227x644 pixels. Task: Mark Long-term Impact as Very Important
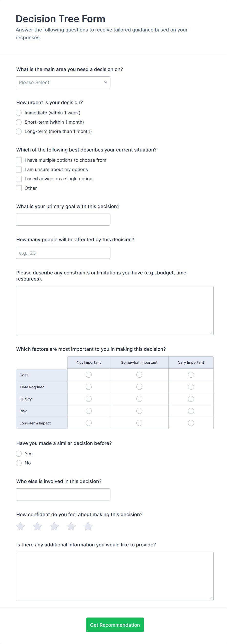(191, 423)
